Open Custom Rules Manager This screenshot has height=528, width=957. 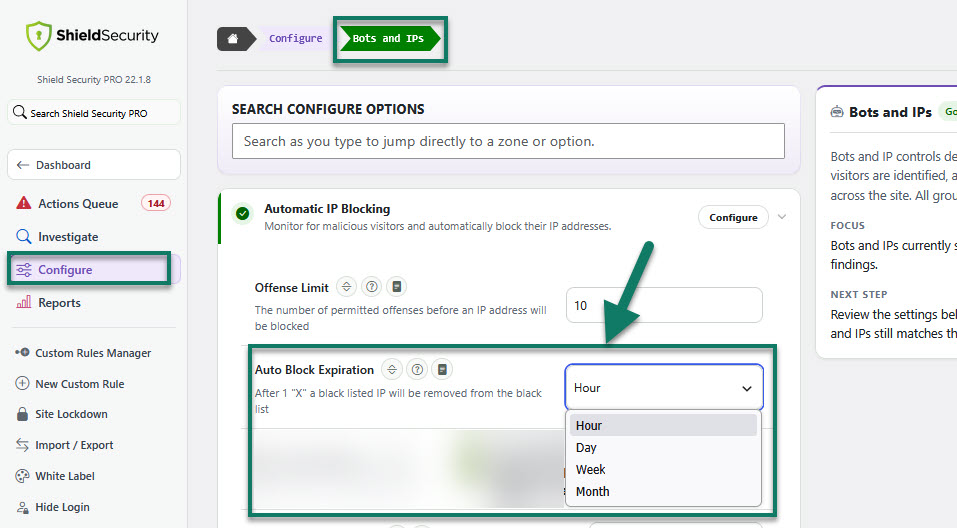click(93, 353)
